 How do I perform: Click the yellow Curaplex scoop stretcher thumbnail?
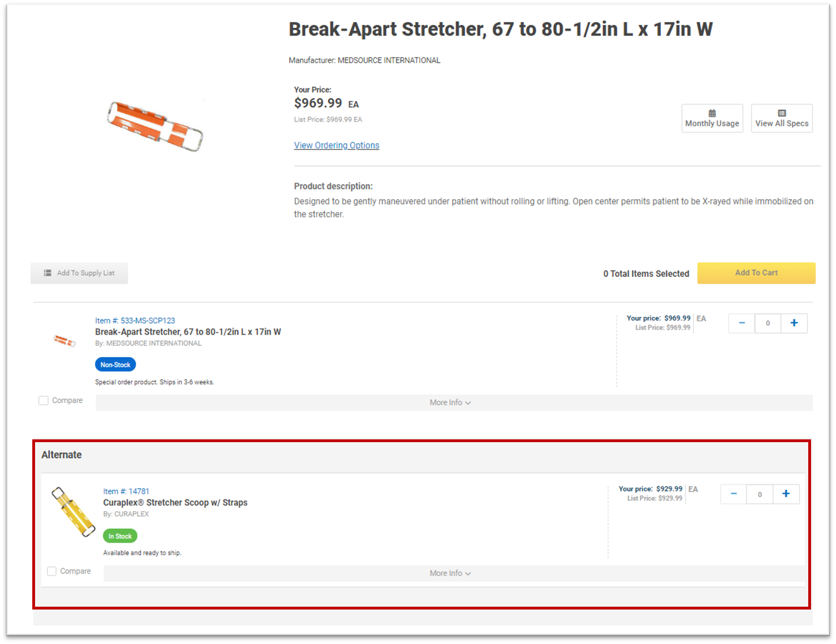tap(73, 512)
